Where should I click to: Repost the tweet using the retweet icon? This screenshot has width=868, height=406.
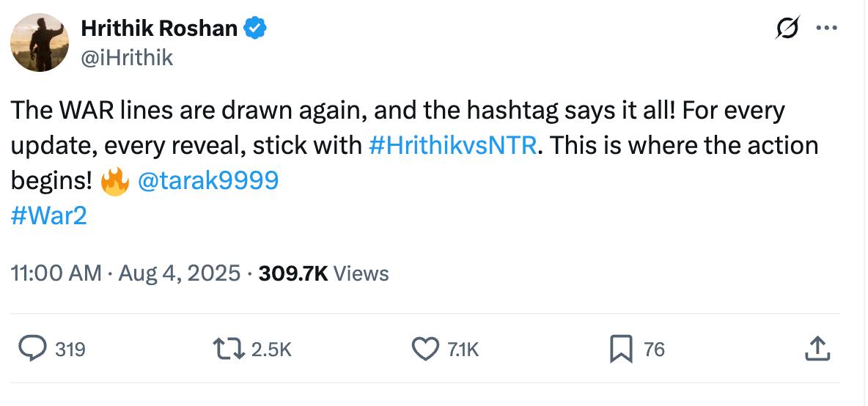[229, 349]
